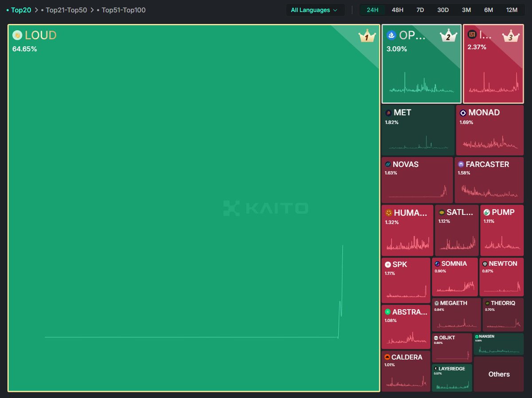The height and width of the screenshot is (398, 532).
Task: Click the LAYEREDGE 0.57% value
Action: point(438,374)
